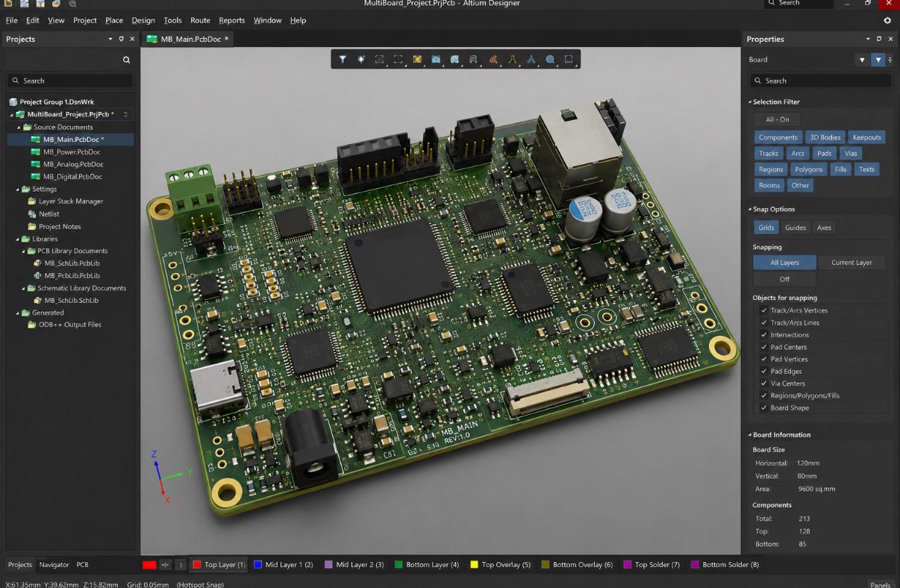Click the snap options star icon in active bar
900x588 pixels.
(361, 60)
